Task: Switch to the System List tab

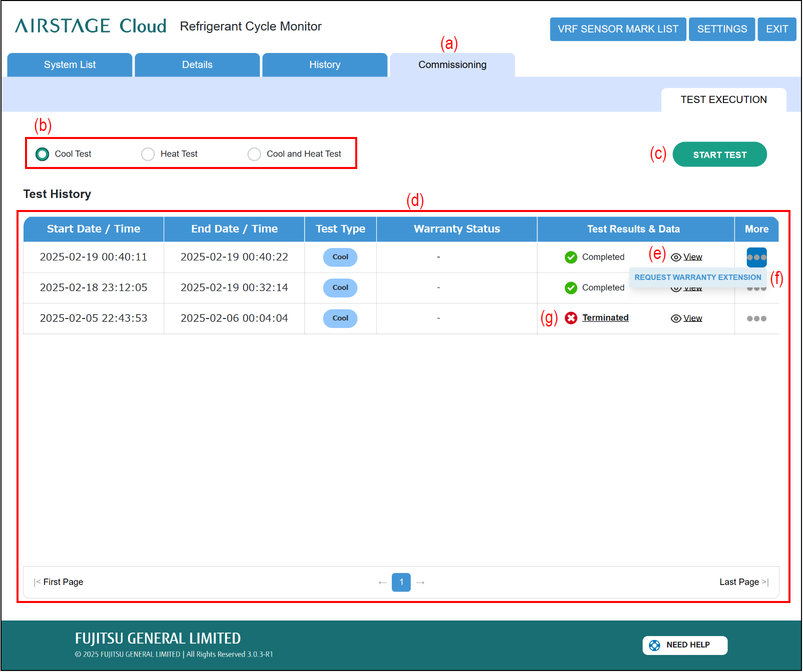Action: [x=70, y=65]
